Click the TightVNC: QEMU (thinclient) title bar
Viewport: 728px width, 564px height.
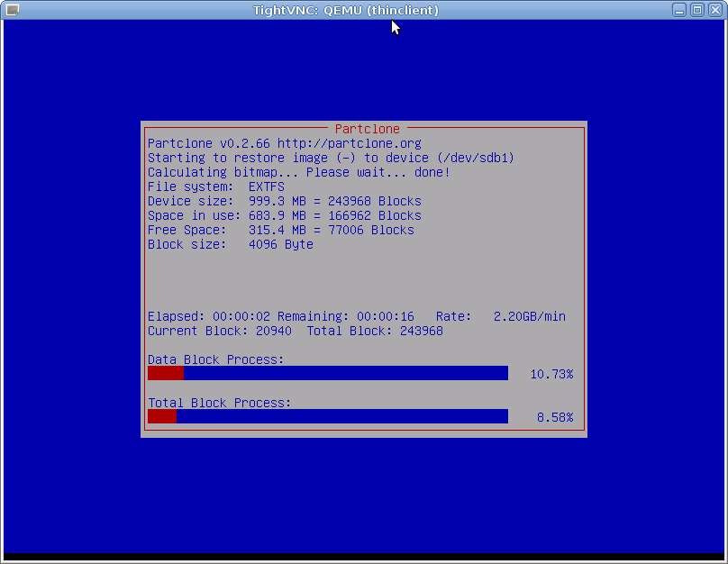pyautogui.click(x=346, y=10)
